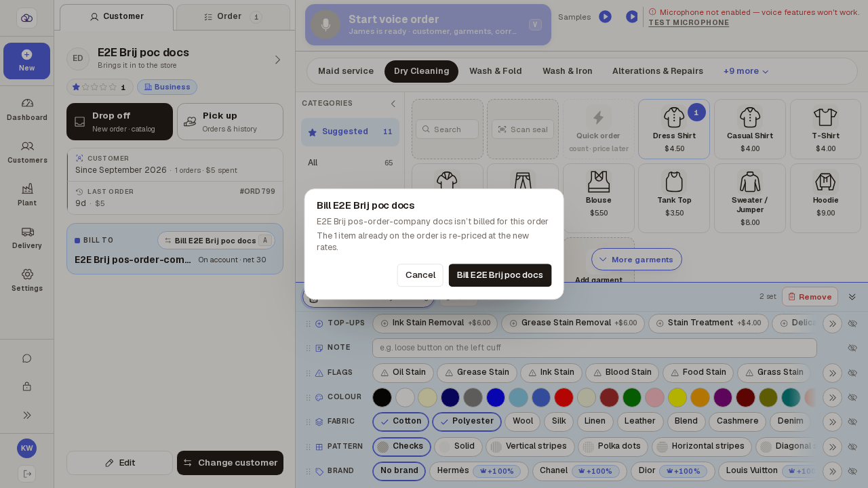Select the Casual Shirt garment
The height and width of the screenshot is (488, 868).
coord(750,129)
